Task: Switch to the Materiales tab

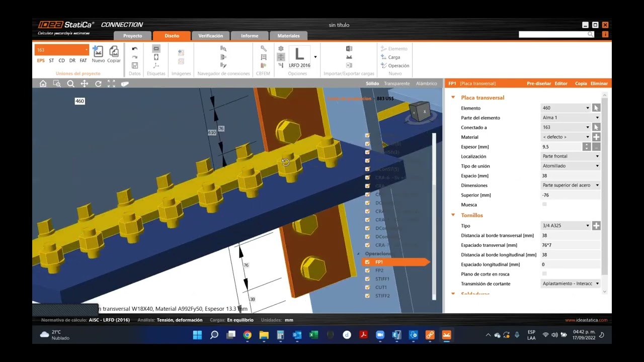Action: 288,36
